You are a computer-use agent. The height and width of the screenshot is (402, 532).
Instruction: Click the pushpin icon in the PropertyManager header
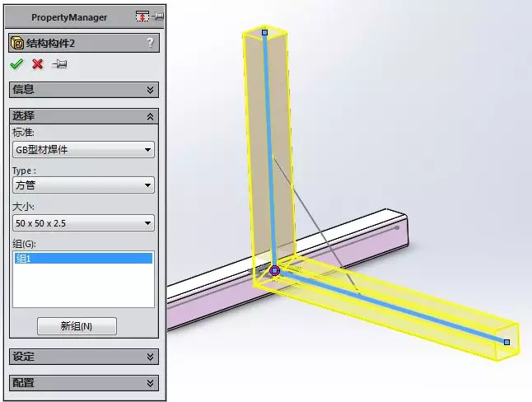click(x=157, y=16)
